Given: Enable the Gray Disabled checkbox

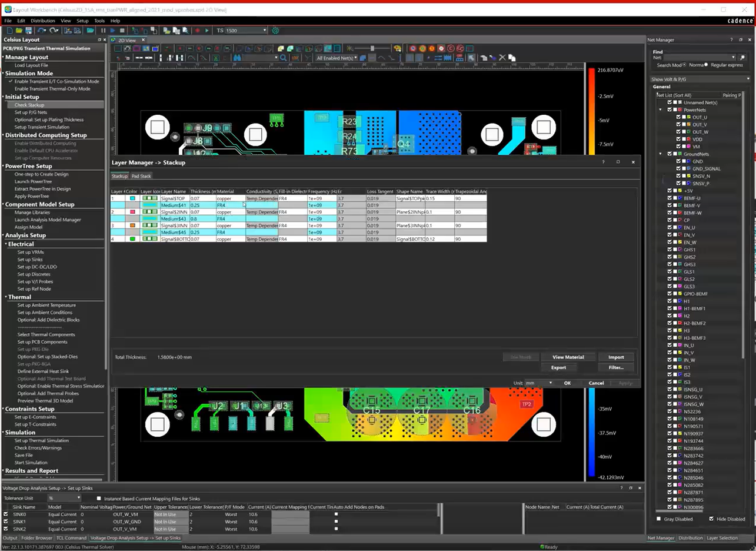Looking at the screenshot, I should [658, 519].
